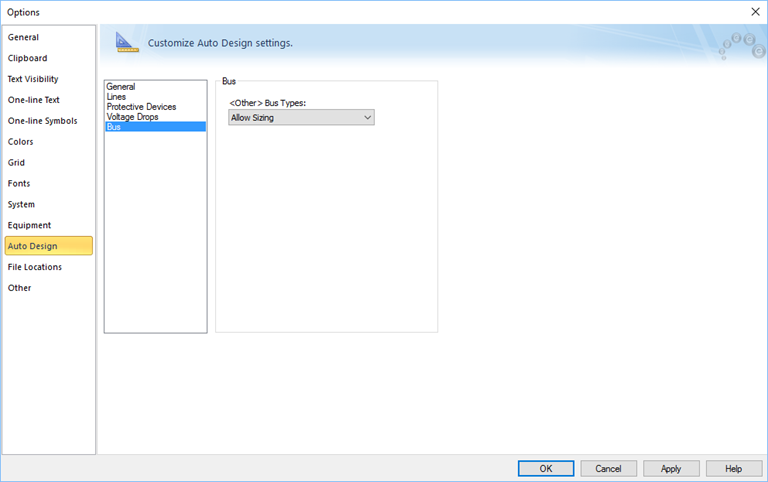Open the Clipboard options page
The height and width of the screenshot is (482, 768).
(28, 58)
